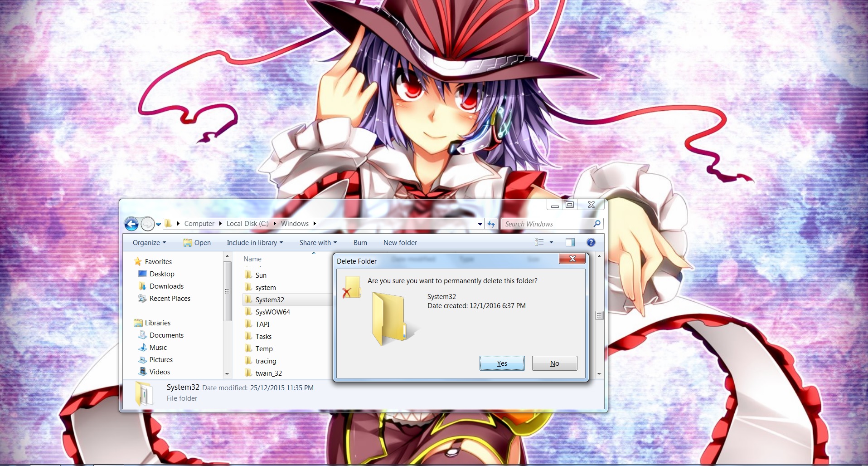Close the Delete Folder dialog

572,259
